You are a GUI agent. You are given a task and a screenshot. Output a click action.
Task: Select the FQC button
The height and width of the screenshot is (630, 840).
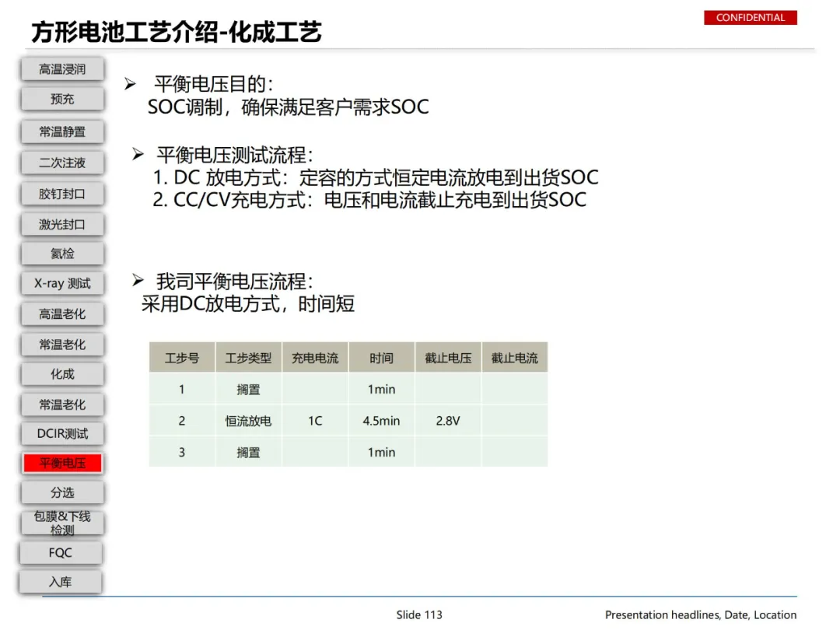pyautogui.click(x=60, y=553)
